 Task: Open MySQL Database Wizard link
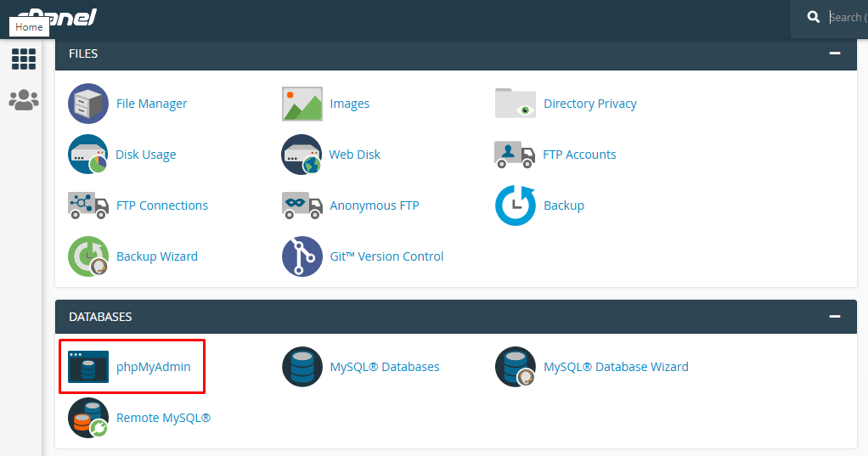pos(616,367)
